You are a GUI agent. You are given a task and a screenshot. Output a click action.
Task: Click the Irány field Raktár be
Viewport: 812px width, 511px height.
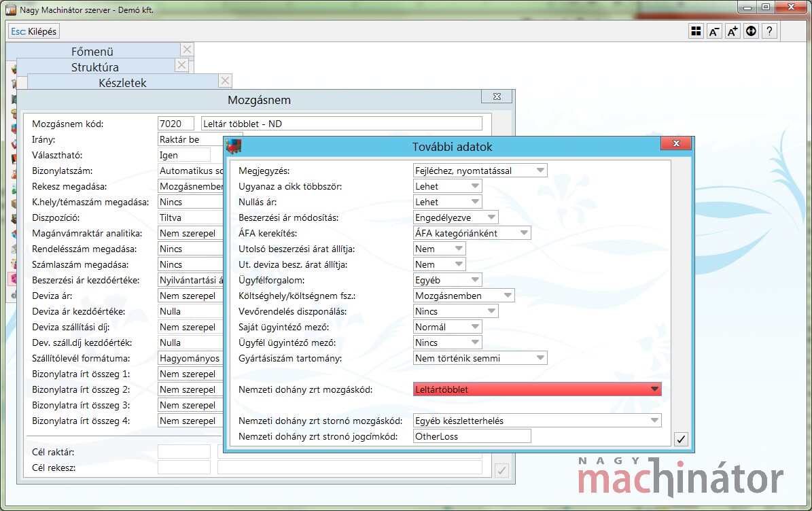tap(190, 139)
